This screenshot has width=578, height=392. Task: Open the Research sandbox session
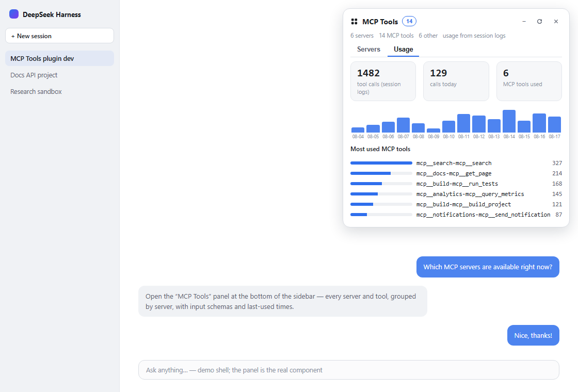(x=59, y=92)
